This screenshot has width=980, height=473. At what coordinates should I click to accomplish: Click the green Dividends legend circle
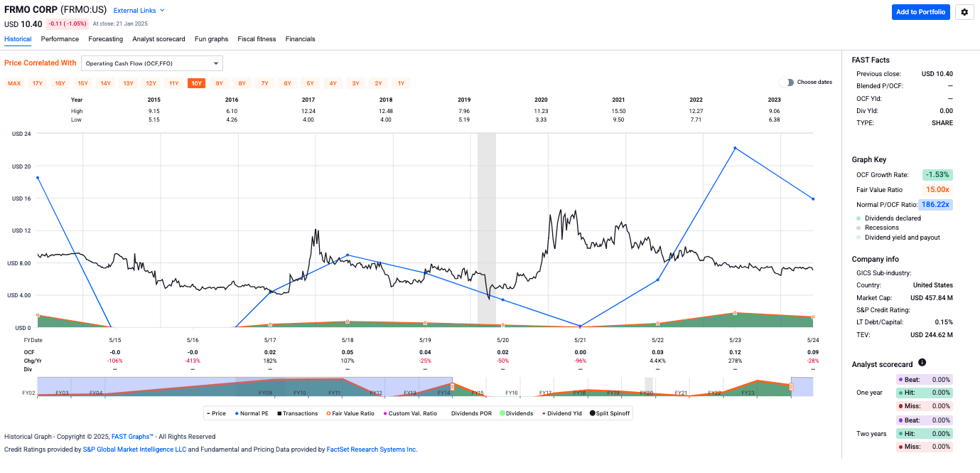tap(502, 413)
